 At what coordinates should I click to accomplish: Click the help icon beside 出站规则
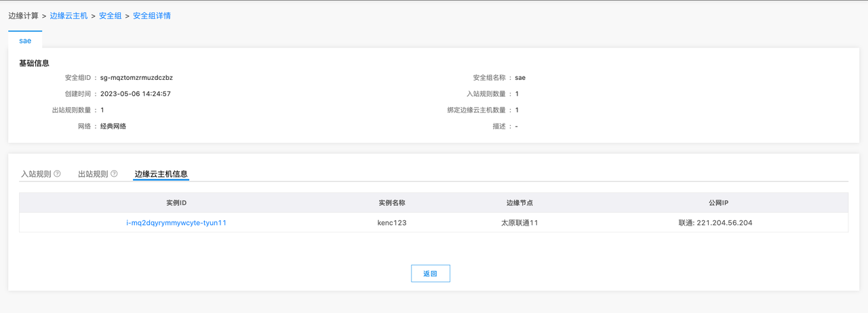[x=114, y=174]
